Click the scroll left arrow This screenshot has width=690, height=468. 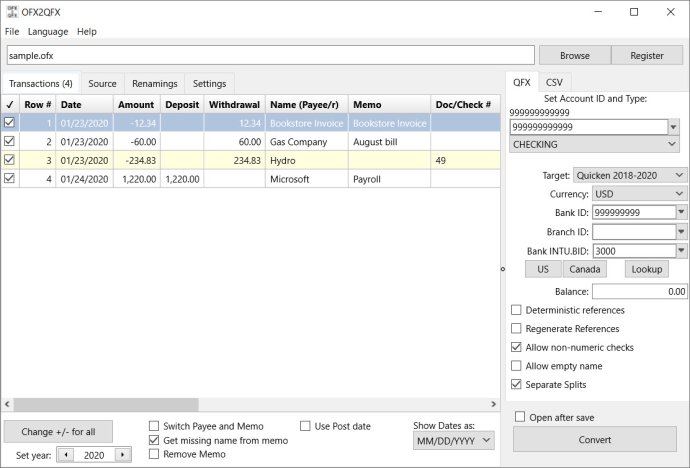click(7, 404)
